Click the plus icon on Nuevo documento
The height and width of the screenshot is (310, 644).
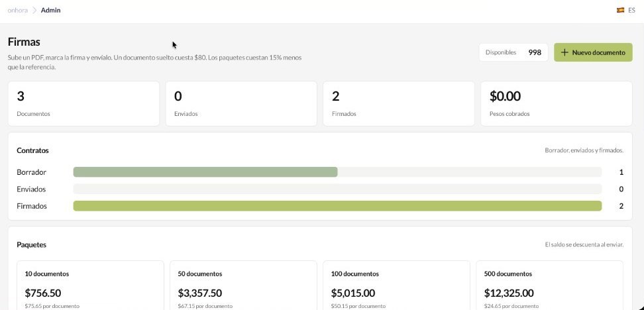click(x=564, y=52)
